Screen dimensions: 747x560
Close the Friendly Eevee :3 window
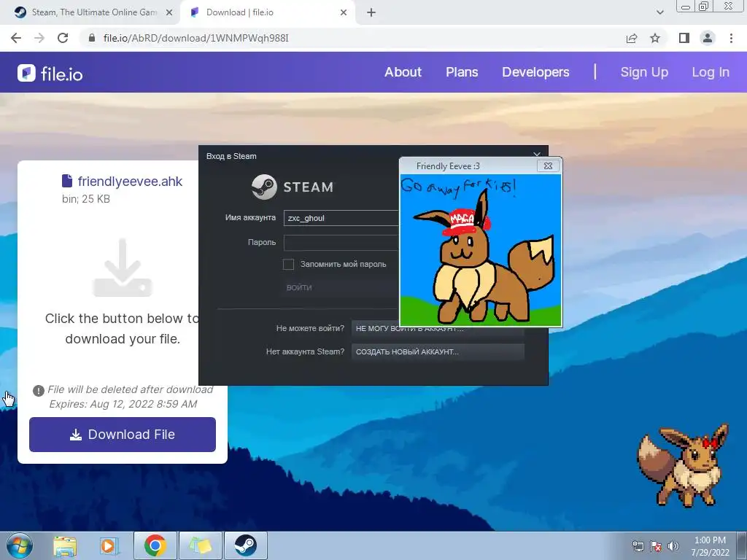coord(548,166)
